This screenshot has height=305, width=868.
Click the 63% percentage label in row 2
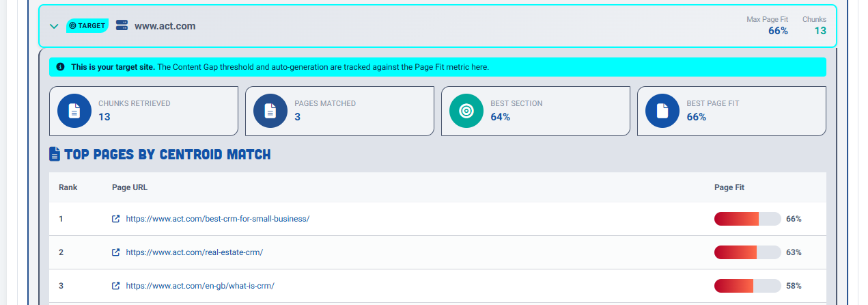tap(794, 252)
